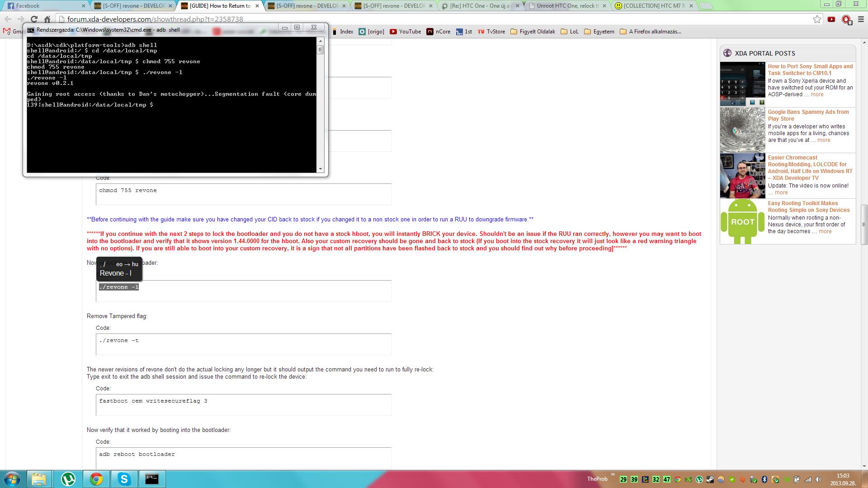The height and width of the screenshot is (488, 868).
Task: Open the AdBlock extension icon
Action: 846,19
